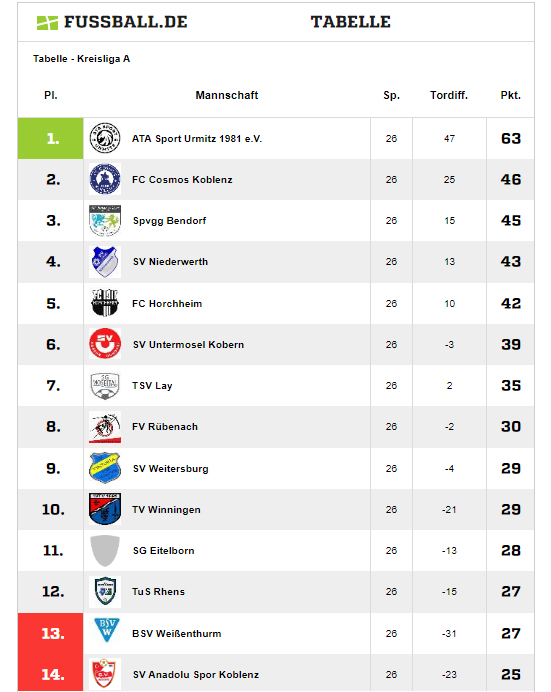Image resolution: width=551 pixels, height=692 pixels.
Task: Open the TuS Rhens team name link
Action: pyautogui.click(x=158, y=592)
